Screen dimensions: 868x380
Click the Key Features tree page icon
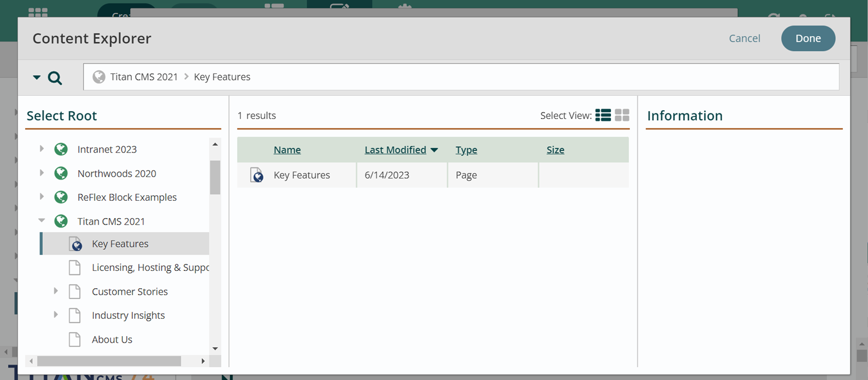75,244
